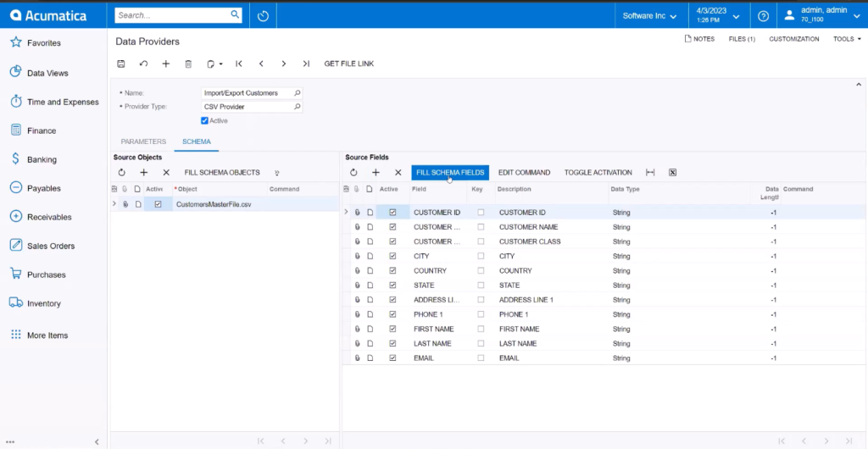Click the Fit to Screen columns icon
The width and height of the screenshot is (868, 449).
point(650,173)
